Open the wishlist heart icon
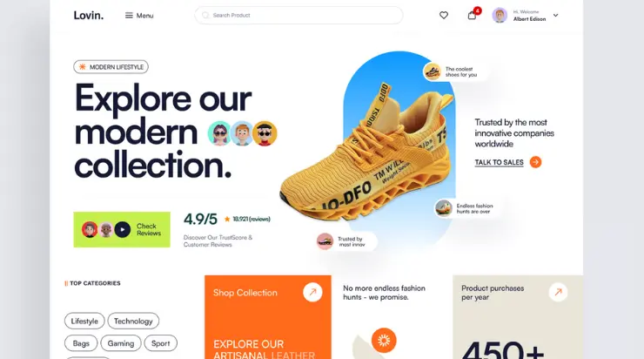This screenshot has height=359, width=644. (x=444, y=15)
